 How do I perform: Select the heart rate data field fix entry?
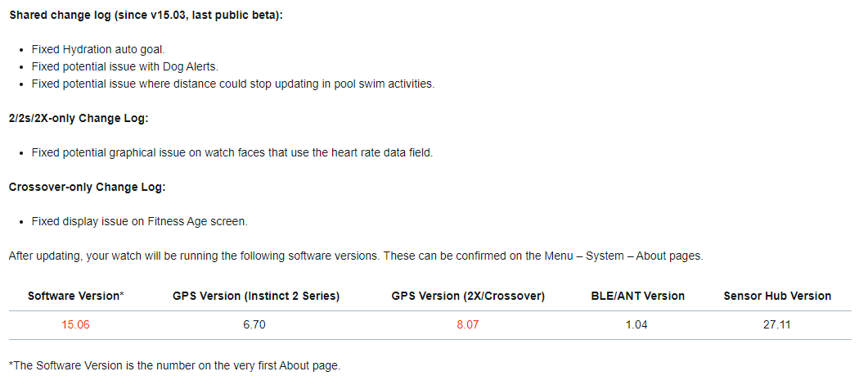coord(232,152)
